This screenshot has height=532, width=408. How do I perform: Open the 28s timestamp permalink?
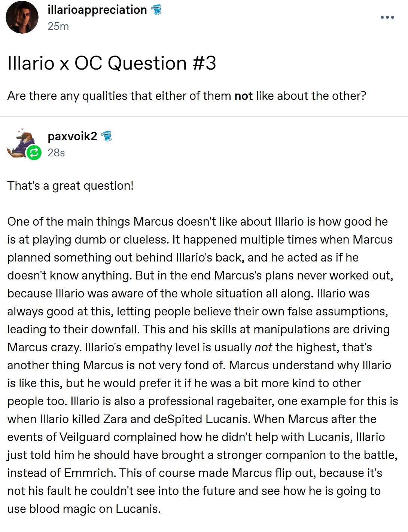[56, 153]
